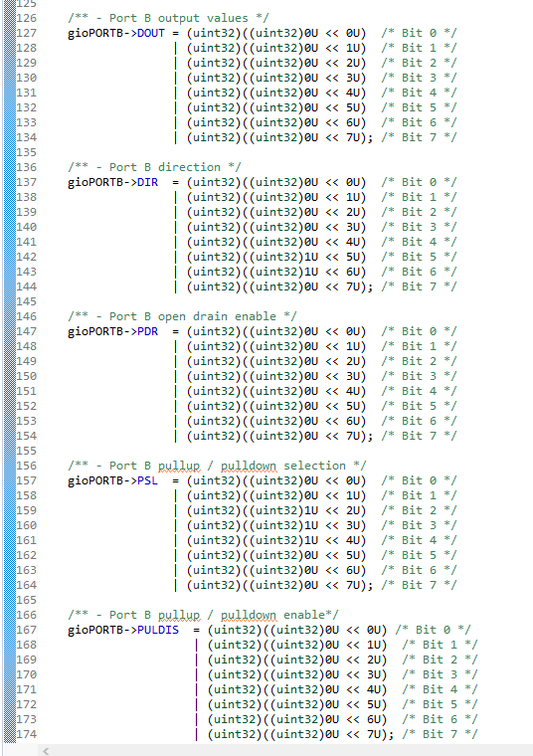Click 'Bit 7' comment on line 174
This screenshot has width=533, height=756.
[x=440, y=734]
